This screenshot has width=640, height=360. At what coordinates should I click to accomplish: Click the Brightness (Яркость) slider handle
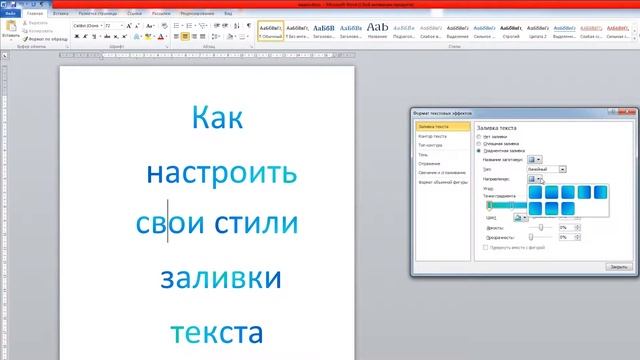541,227
